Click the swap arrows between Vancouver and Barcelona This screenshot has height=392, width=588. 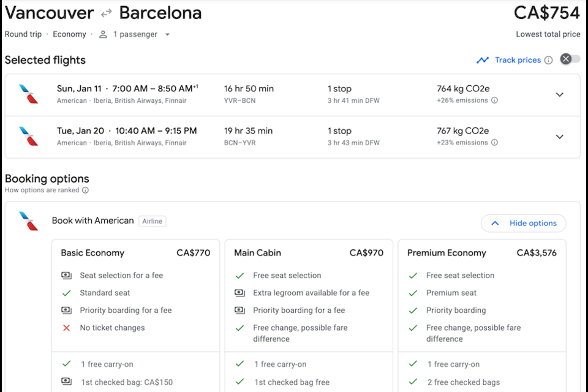click(107, 13)
